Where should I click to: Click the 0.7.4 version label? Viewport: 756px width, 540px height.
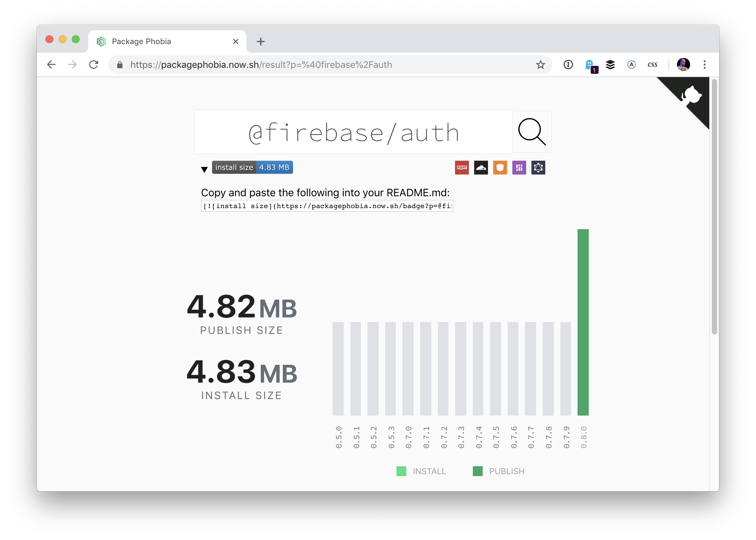pyautogui.click(x=478, y=437)
